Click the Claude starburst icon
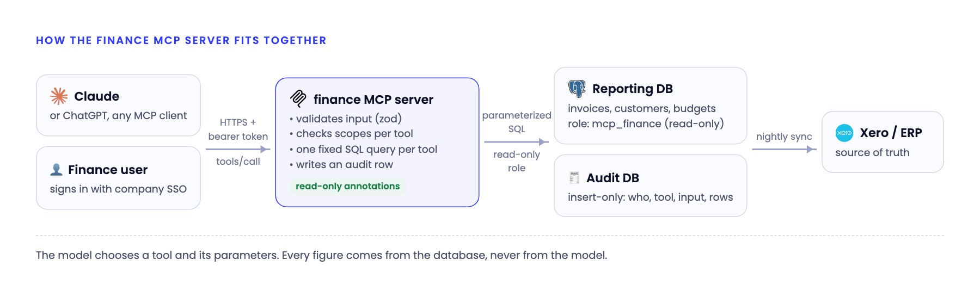 click(x=59, y=96)
